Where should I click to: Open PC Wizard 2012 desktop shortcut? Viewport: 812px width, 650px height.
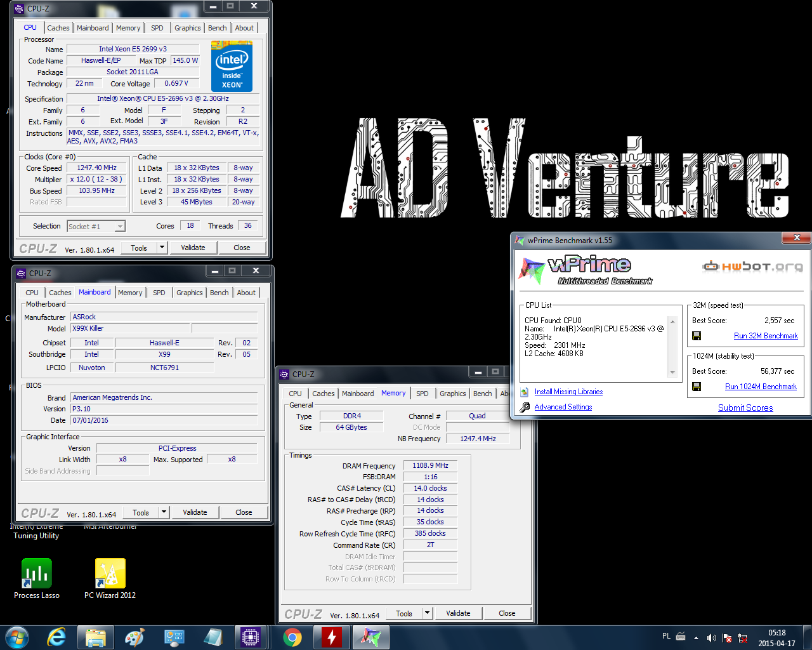click(110, 578)
